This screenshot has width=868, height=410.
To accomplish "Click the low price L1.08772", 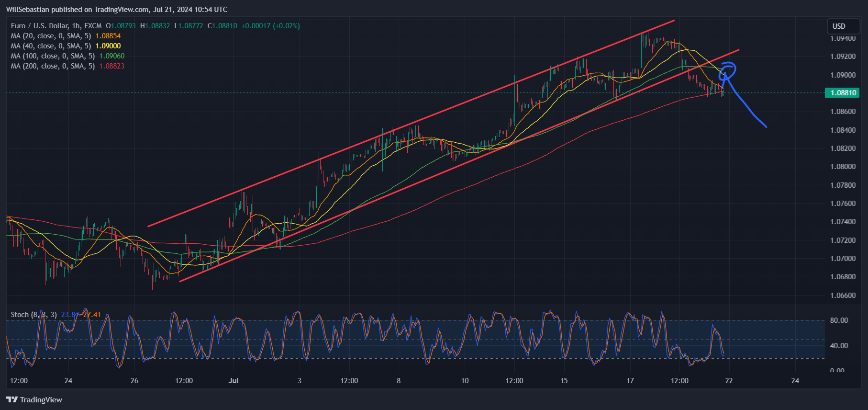I will coord(189,26).
